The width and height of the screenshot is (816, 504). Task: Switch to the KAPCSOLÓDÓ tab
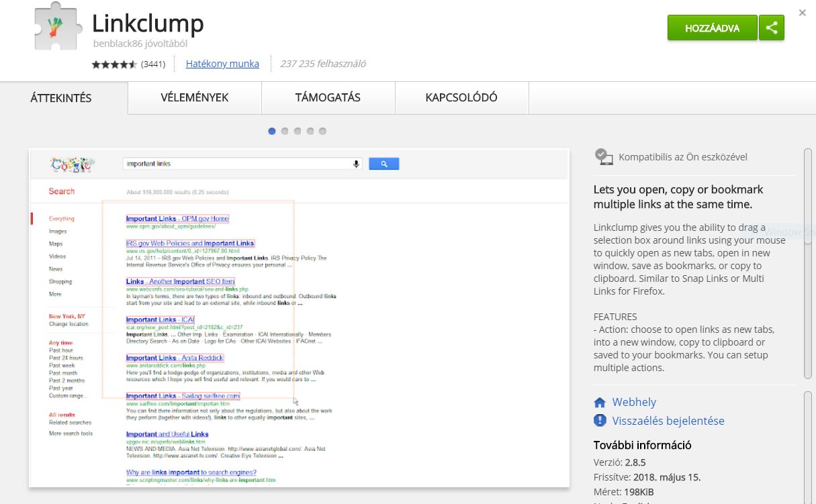point(461,98)
